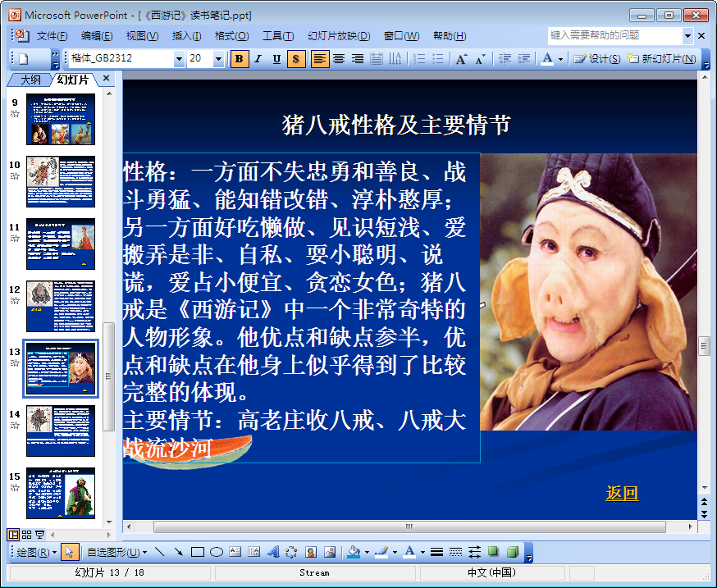The height and width of the screenshot is (588, 717).
Task: Open the 3-D Style settings
Action: 513,552
